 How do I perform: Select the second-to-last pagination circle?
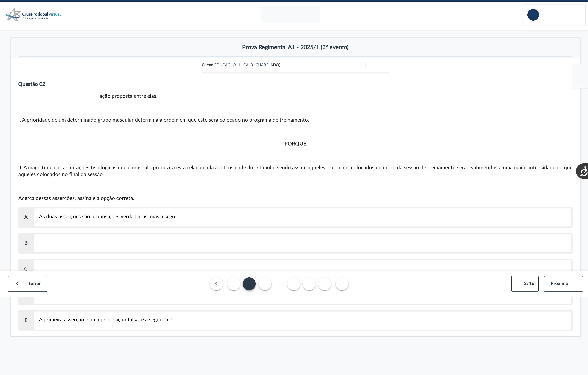324,284
